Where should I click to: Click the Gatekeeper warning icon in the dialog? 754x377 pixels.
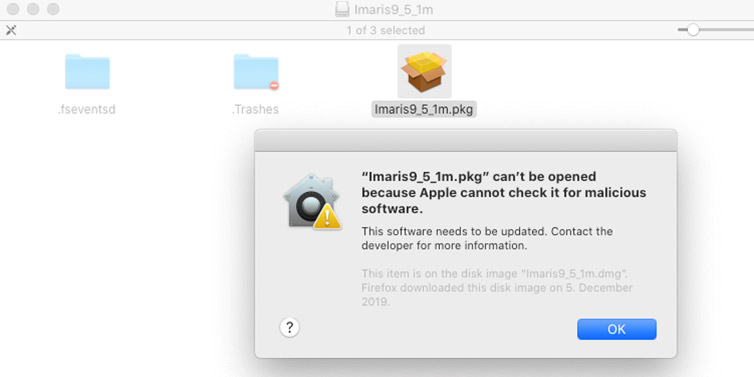click(312, 201)
